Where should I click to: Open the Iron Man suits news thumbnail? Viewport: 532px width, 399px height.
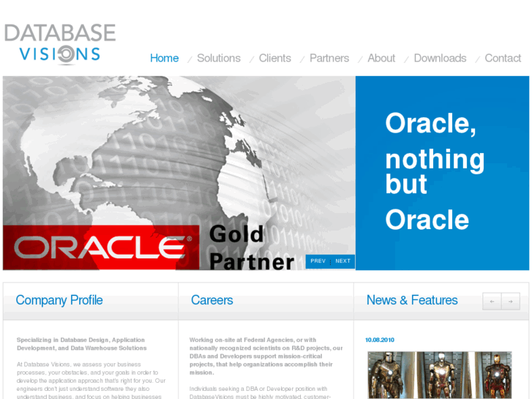click(440, 375)
